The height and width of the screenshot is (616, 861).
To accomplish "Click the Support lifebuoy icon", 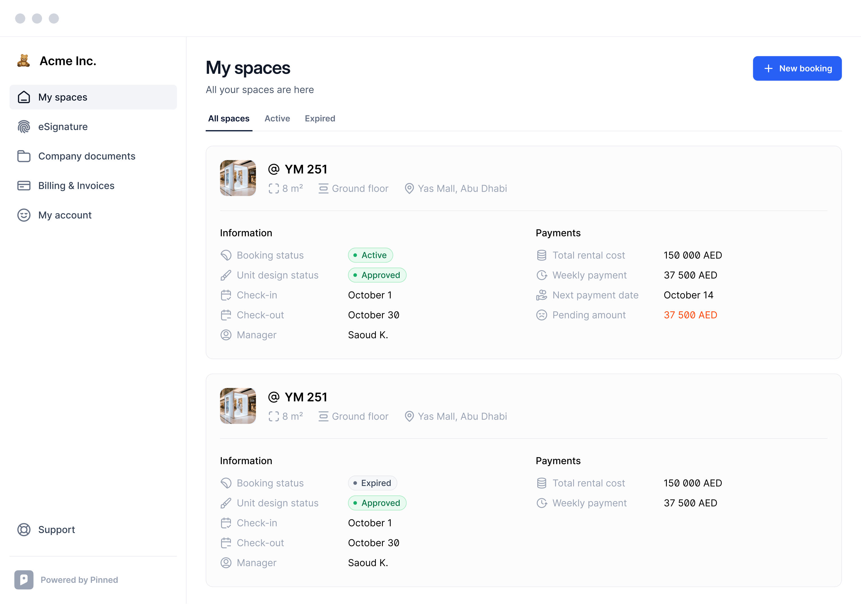I will 24,529.
